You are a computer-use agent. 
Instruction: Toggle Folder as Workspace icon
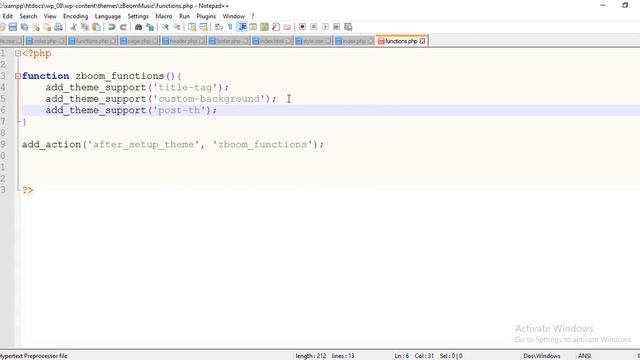click(x=287, y=27)
